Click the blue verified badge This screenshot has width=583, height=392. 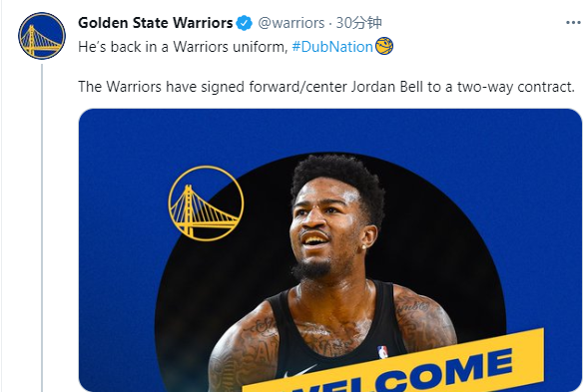(245, 23)
